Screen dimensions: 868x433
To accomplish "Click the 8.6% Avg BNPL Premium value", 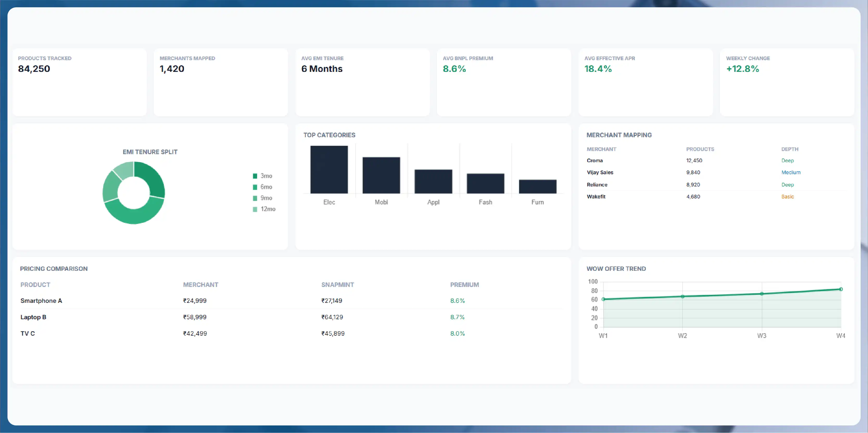I will click(454, 69).
